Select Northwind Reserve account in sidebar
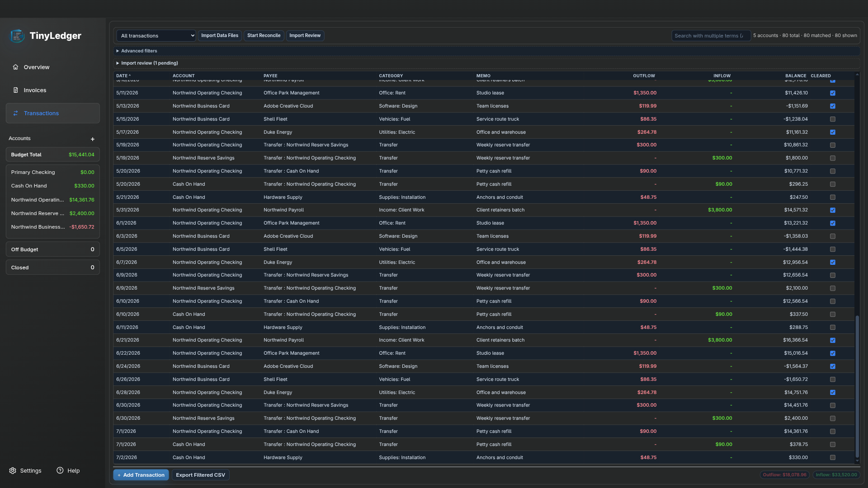This screenshot has height=488, width=868. pos(52,213)
